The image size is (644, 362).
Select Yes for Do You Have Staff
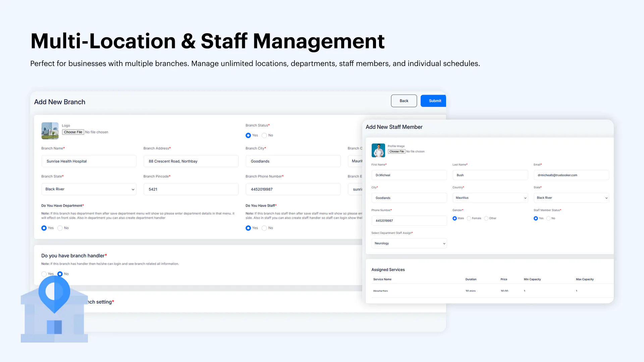[x=248, y=228]
